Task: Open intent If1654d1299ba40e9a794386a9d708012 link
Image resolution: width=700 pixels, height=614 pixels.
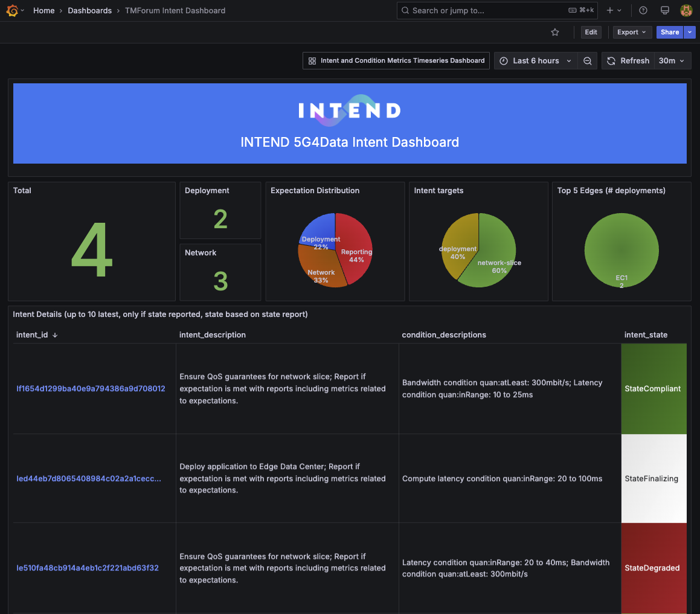Action: click(x=91, y=389)
